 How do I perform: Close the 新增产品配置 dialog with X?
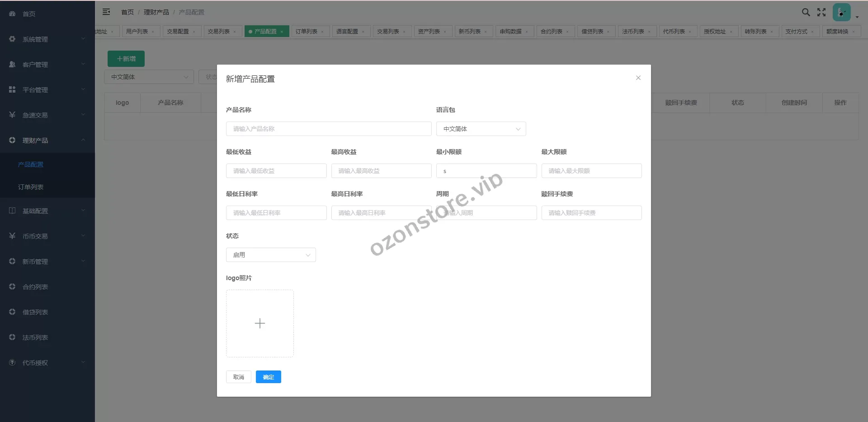pos(638,78)
